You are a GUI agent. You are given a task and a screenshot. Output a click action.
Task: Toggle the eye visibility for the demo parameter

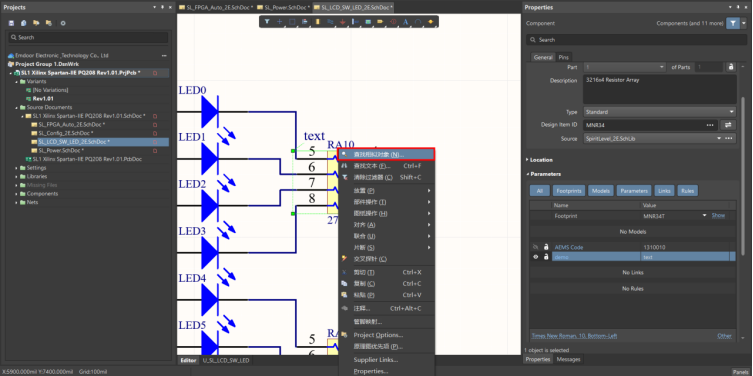pyautogui.click(x=536, y=257)
